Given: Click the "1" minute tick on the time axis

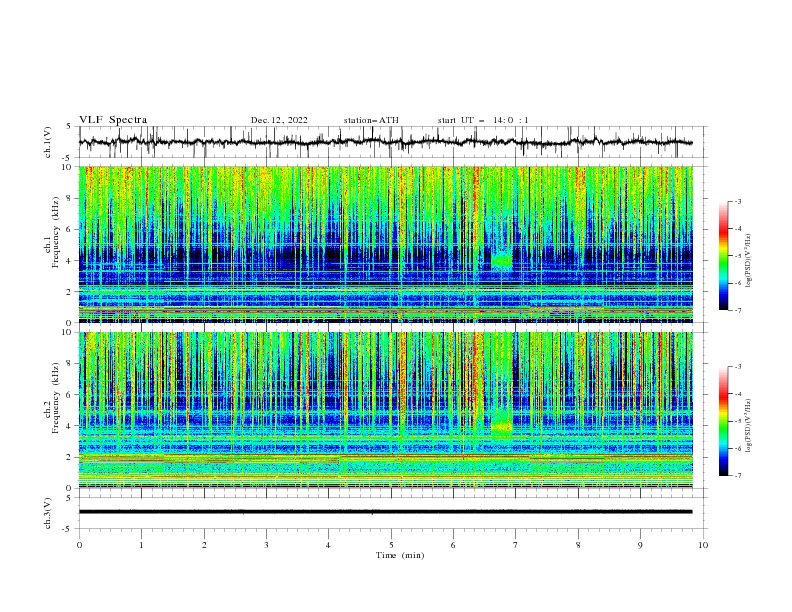Looking at the screenshot, I should [141, 545].
